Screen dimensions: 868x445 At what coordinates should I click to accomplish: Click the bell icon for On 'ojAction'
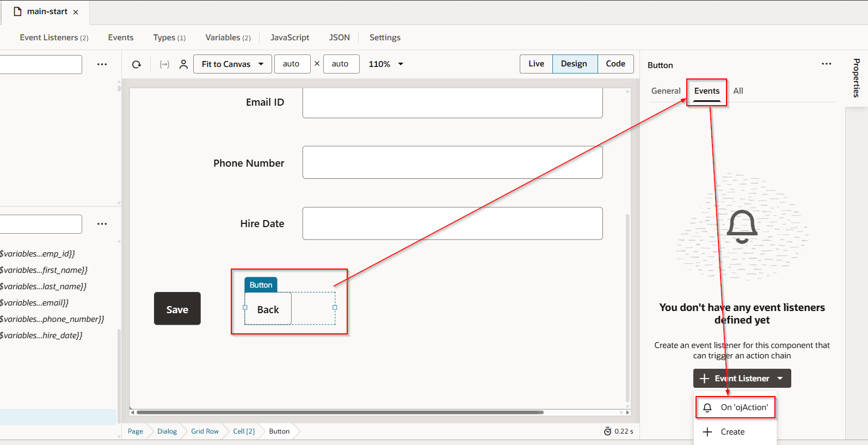(x=707, y=407)
